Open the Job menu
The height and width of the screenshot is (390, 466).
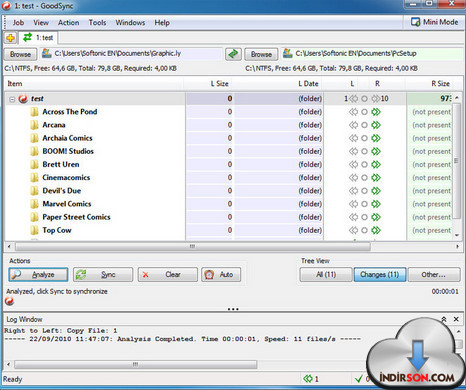[18, 23]
